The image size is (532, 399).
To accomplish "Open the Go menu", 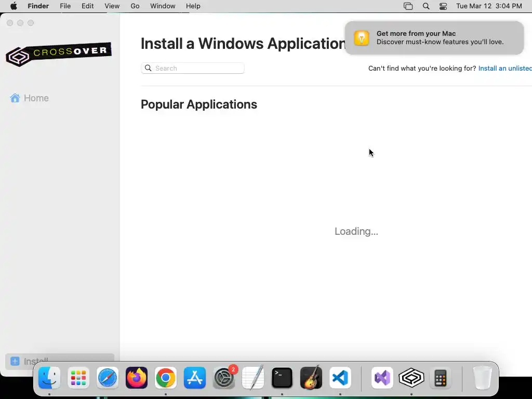I will [135, 6].
